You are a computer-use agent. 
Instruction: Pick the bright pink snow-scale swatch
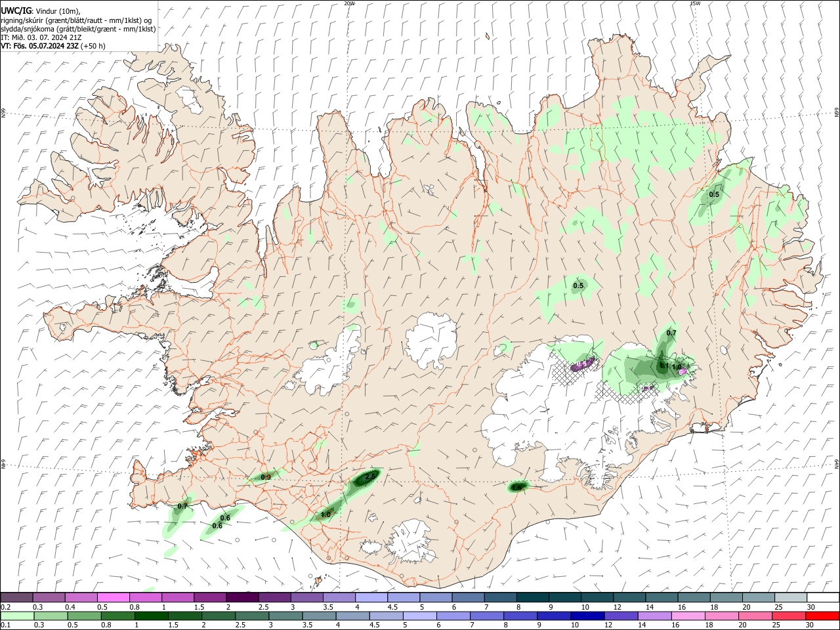[113, 598]
